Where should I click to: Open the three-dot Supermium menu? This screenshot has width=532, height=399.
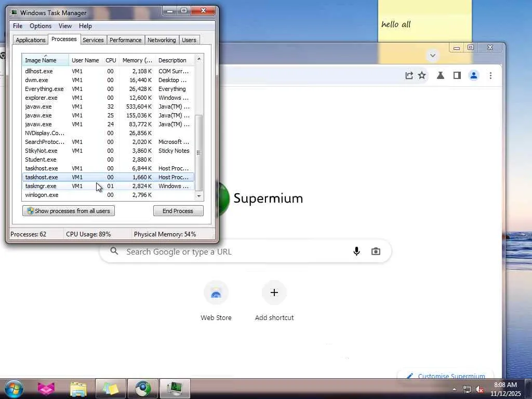point(490,75)
